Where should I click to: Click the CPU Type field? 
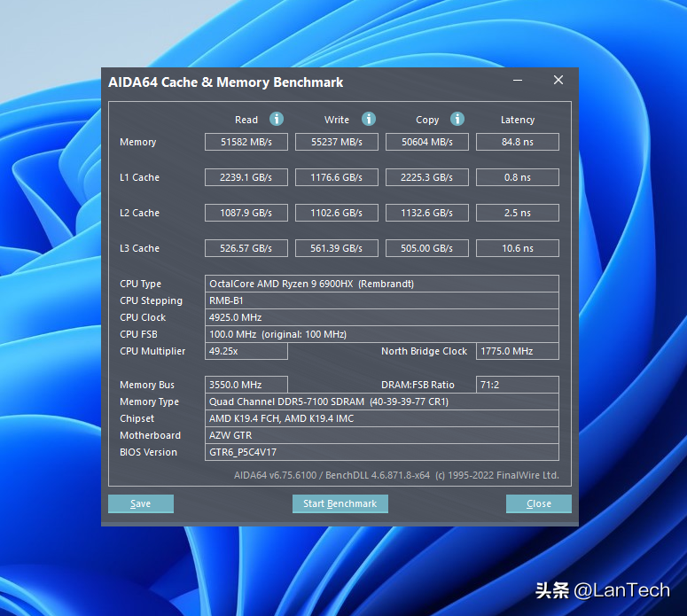click(x=381, y=284)
